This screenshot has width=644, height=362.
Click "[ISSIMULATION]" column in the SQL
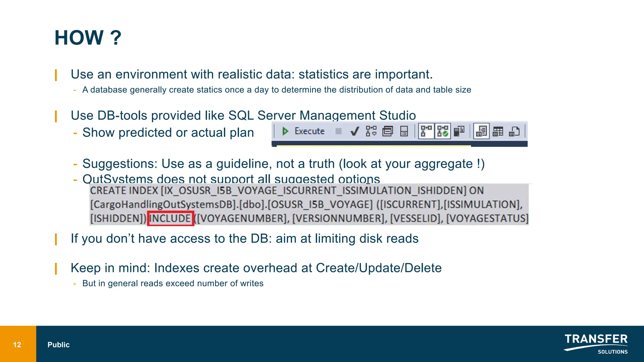(482, 205)
